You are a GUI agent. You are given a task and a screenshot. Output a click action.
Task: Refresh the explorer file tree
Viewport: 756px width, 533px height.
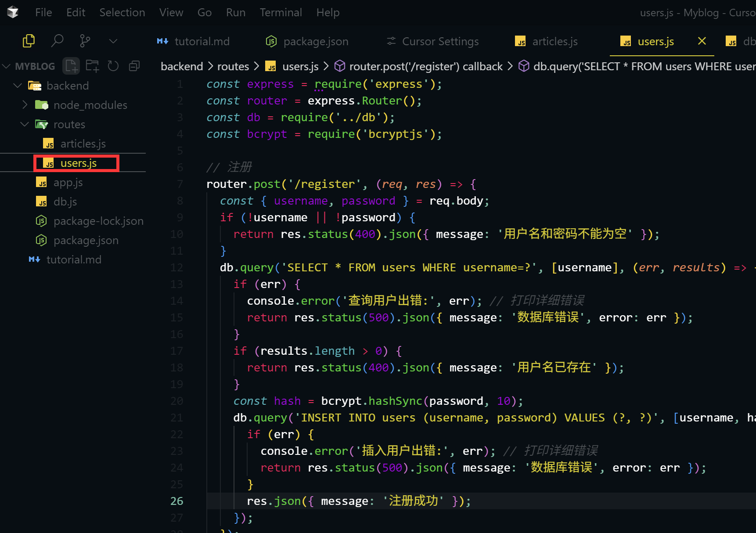pos(113,66)
